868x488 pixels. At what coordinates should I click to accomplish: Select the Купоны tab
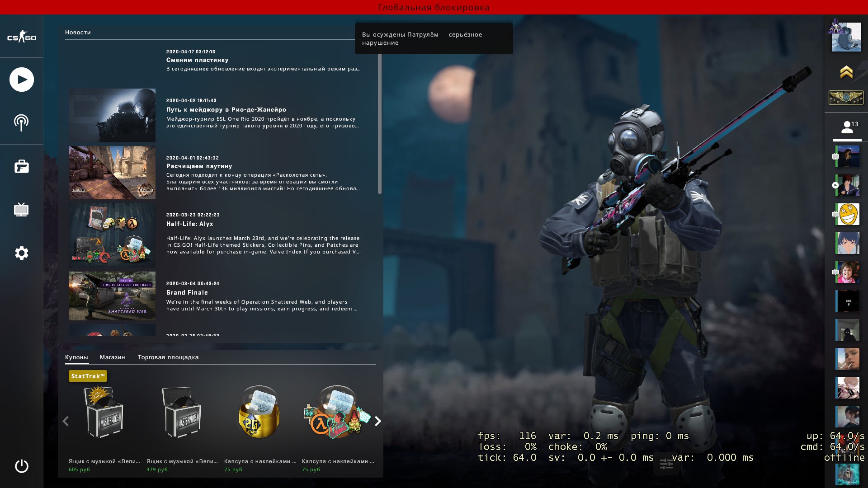coord(76,357)
